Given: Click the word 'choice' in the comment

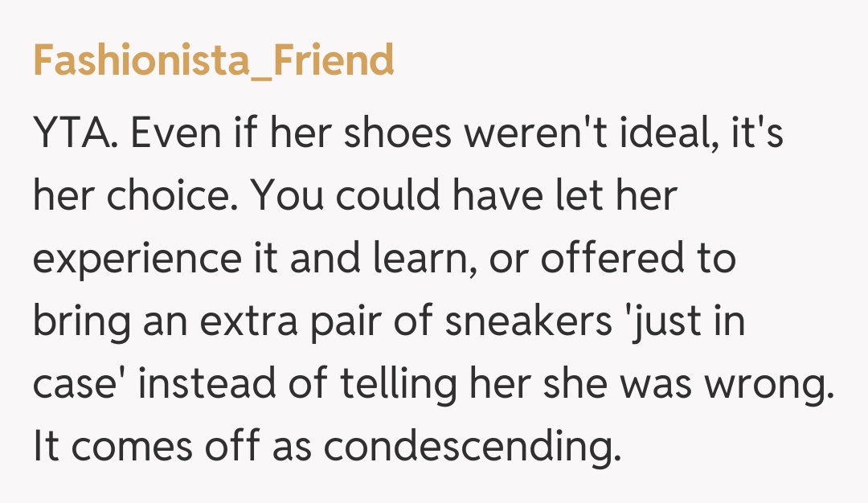Looking at the screenshot, I should pyautogui.click(x=177, y=197).
